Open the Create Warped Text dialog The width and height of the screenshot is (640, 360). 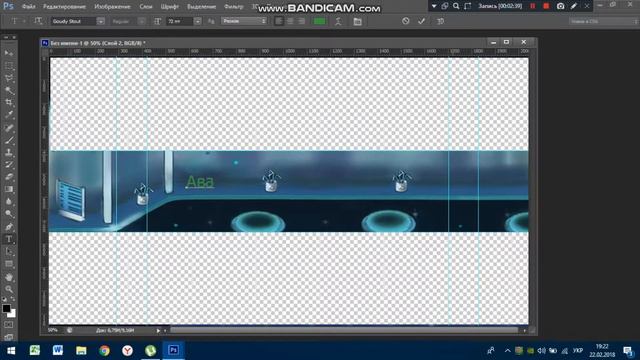(x=338, y=22)
